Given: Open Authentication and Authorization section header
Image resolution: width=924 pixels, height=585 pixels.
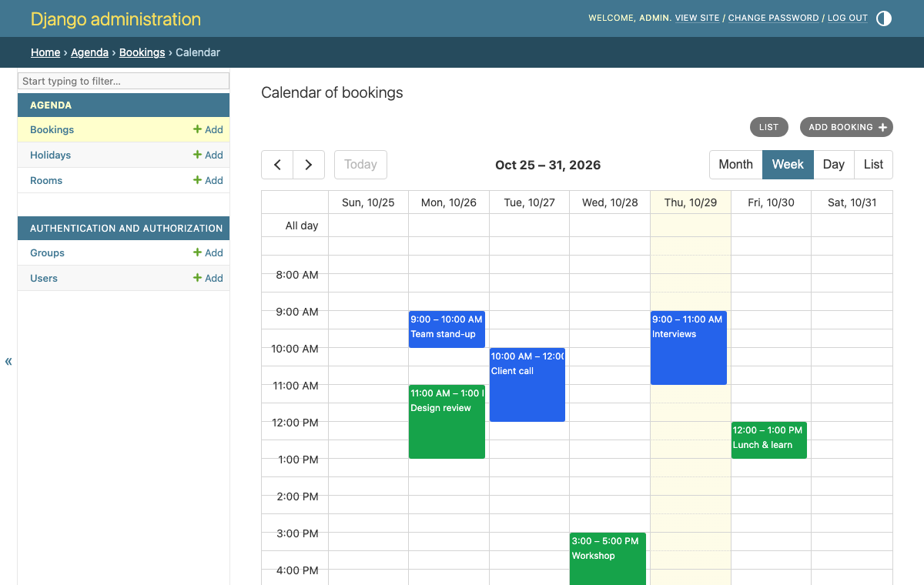Looking at the screenshot, I should pyautogui.click(x=126, y=228).
